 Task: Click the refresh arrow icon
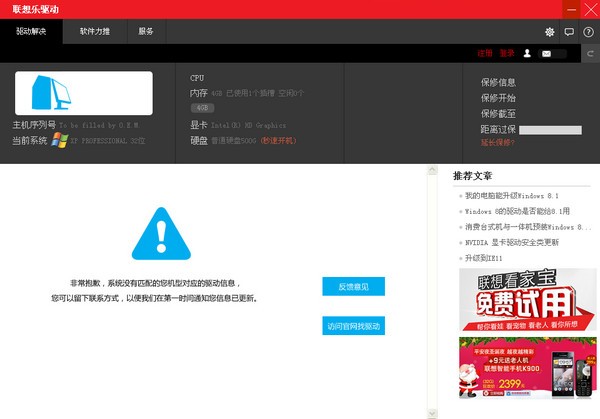[590, 53]
